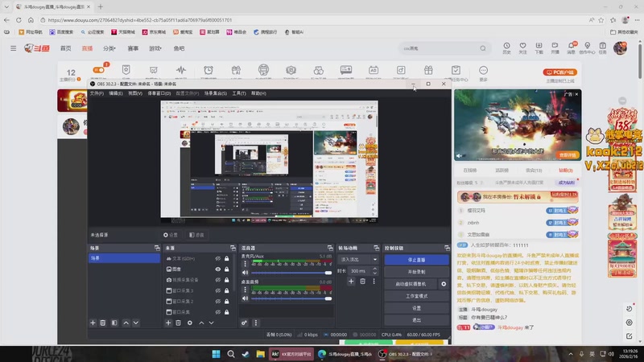Open Douyu 历史 history icon
The height and width of the screenshot is (362, 644).
[506, 48]
